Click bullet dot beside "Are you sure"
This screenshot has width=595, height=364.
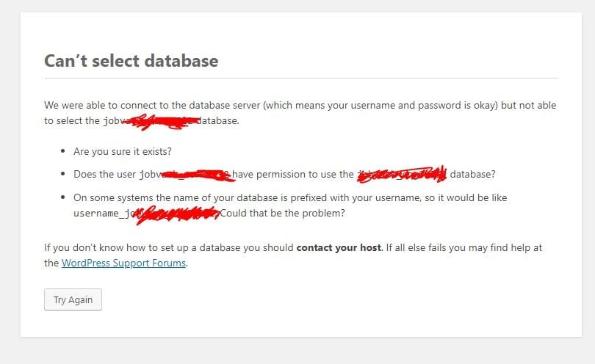(62, 151)
